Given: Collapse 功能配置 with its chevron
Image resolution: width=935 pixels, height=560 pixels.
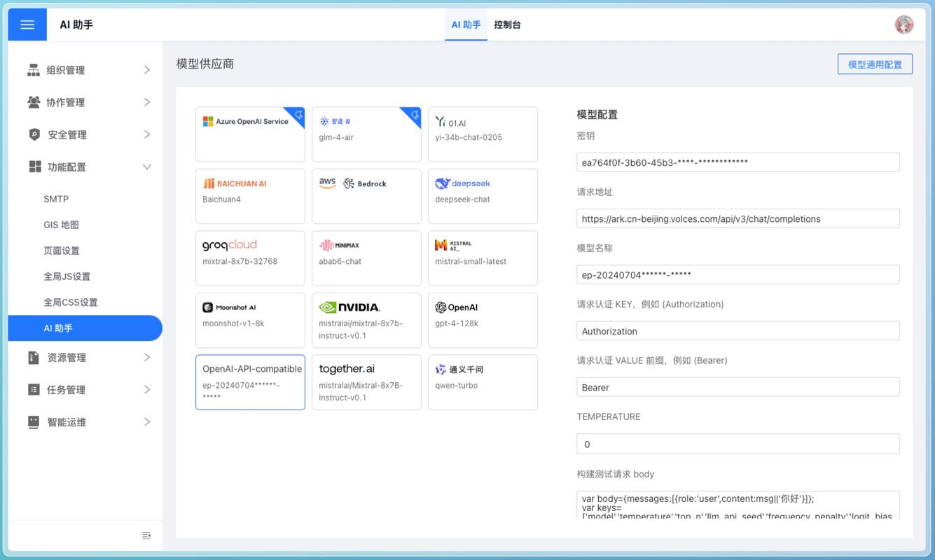Looking at the screenshot, I should tap(147, 167).
